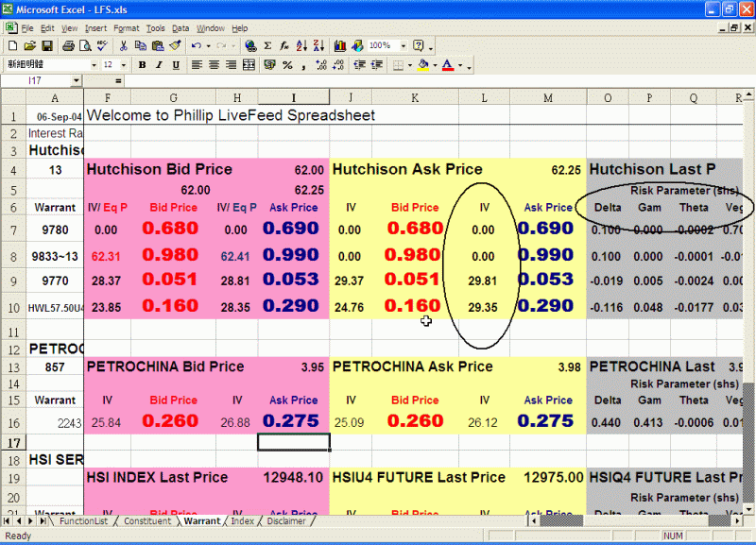The image size is (756, 545).
Task: Click the Print icon
Action: (69, 45)
